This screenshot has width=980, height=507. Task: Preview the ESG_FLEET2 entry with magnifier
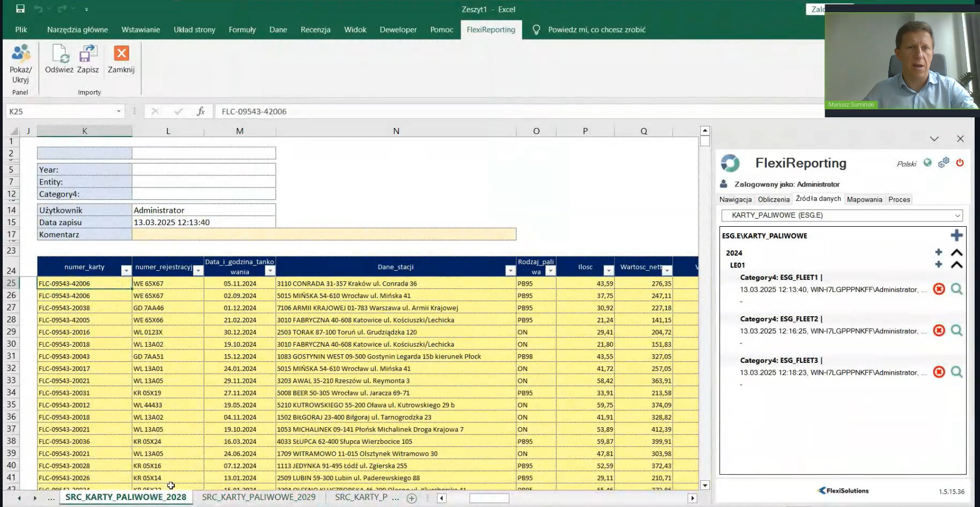[956, 331]
